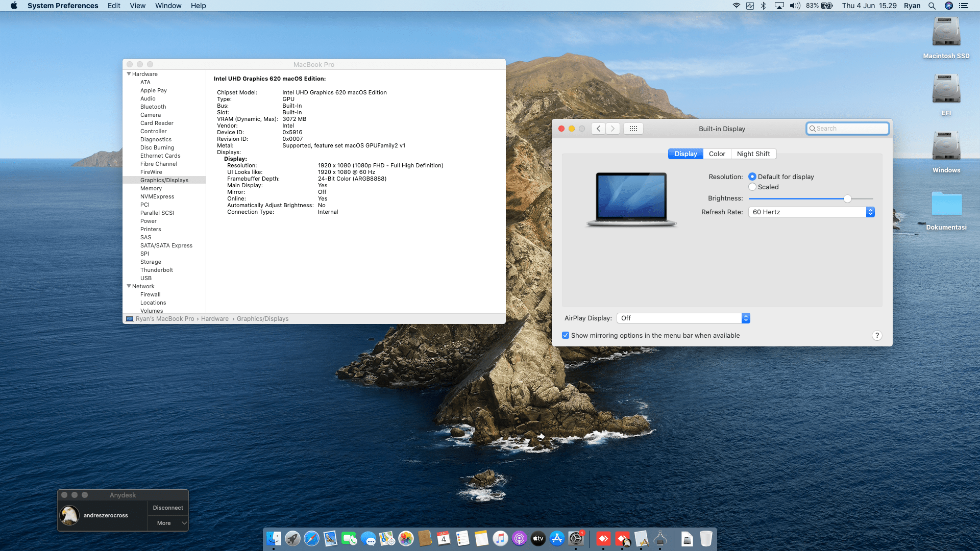The height and width of the screenshot is (551, 980).
Task: Launch App Store from dock
Action: (557, 539)
